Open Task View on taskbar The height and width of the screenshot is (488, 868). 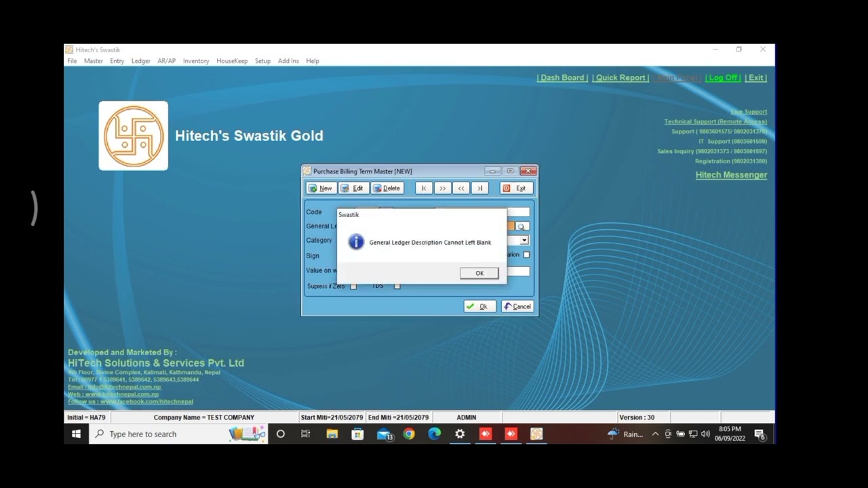305,434
